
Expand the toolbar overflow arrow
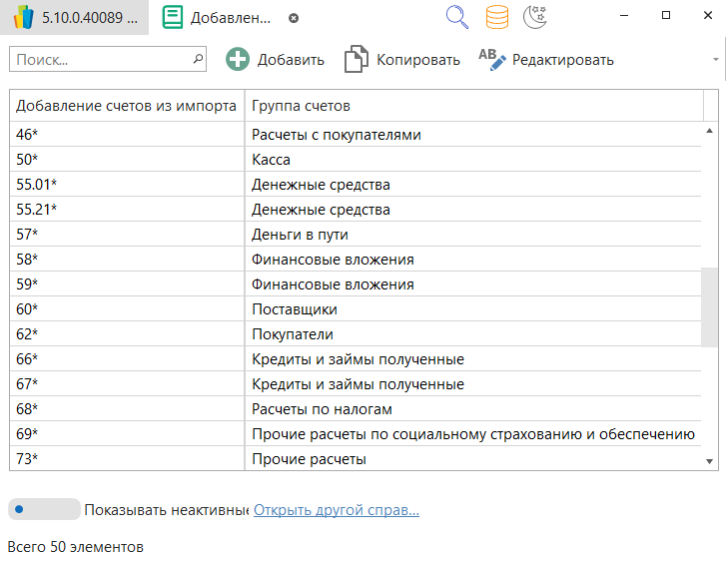pyautogui.click(x=716, y=60)
